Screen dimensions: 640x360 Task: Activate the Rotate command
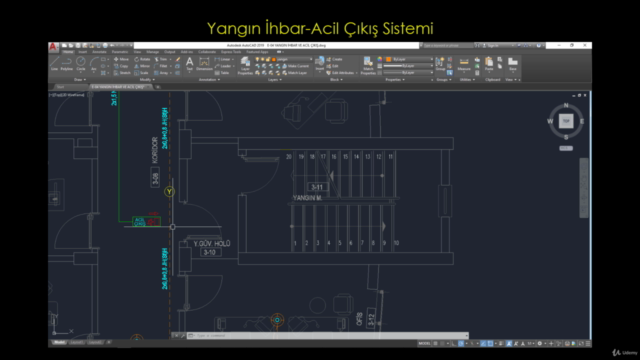pos(142,59)
